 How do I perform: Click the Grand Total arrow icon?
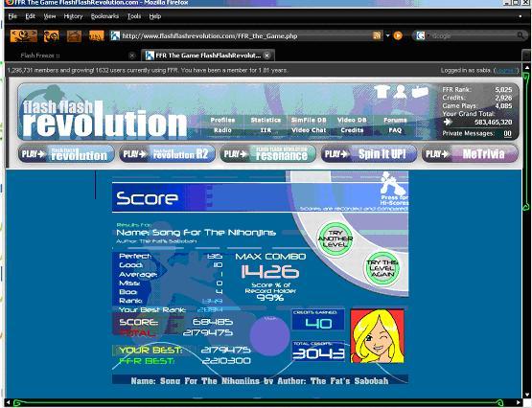coord(448,122)
